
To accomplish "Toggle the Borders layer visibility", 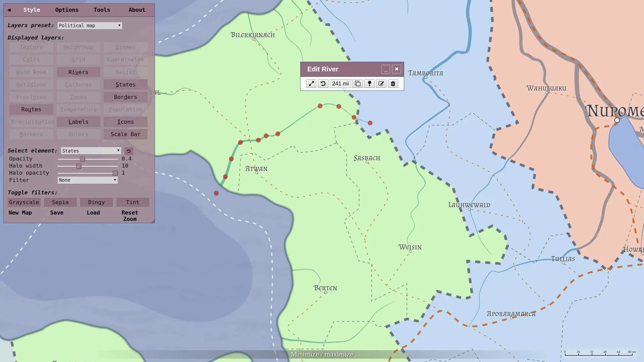I will click(x=125, y=97).
